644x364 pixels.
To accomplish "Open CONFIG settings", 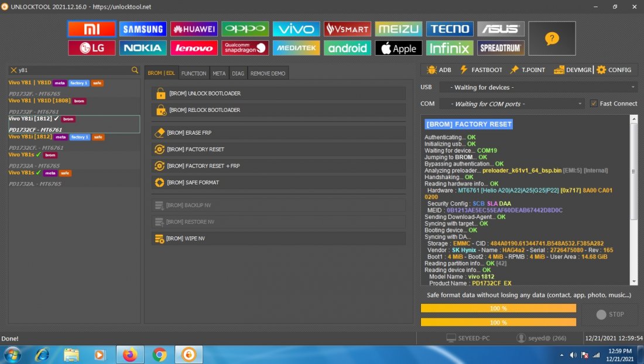I will [x=614, y=70].
